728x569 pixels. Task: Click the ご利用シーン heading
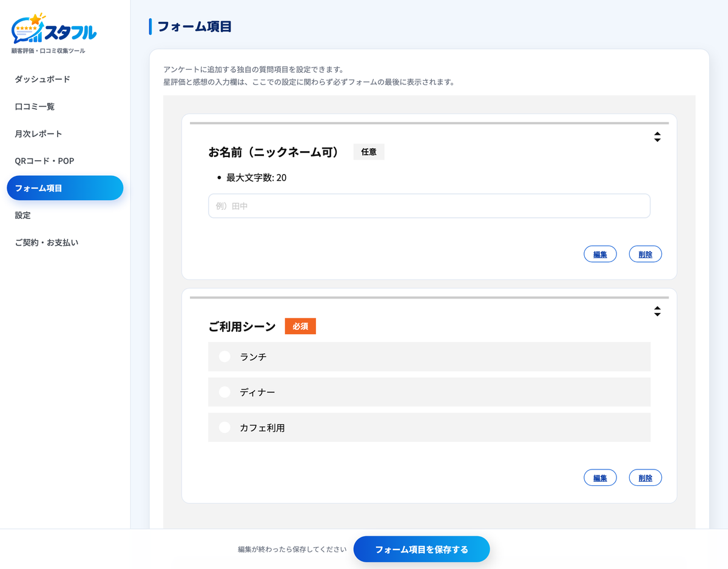click(242, 326)
